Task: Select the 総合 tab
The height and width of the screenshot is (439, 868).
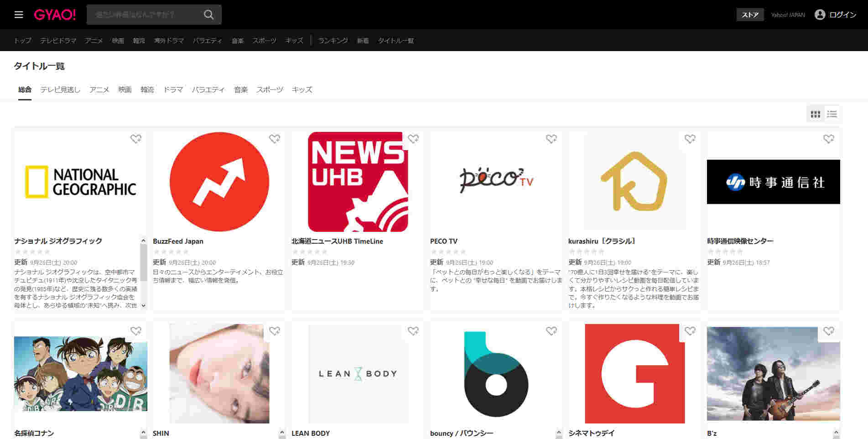Action: pyautogui.click(x=25, y=89)
